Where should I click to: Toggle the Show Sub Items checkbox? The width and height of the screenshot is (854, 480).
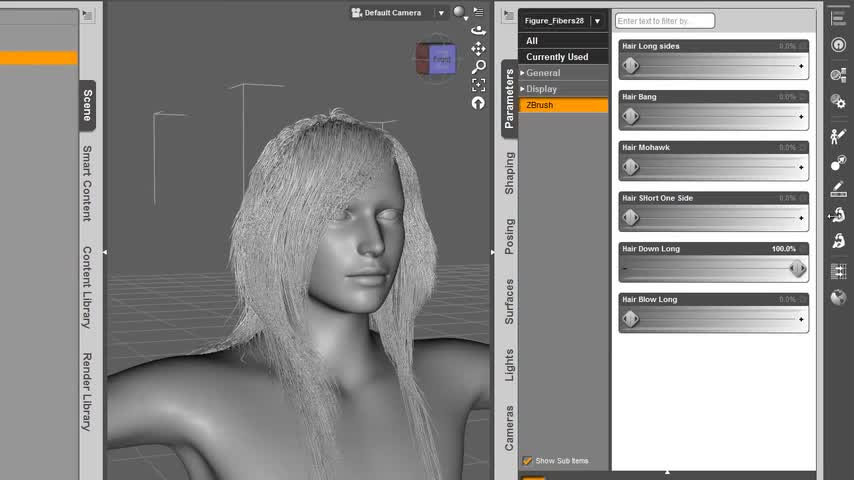[527, 460]
